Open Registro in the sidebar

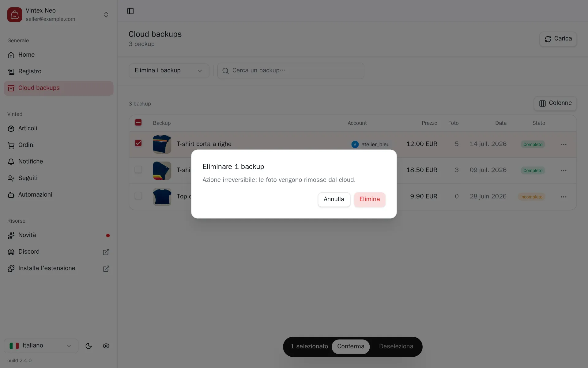click(x=58, y=71)
